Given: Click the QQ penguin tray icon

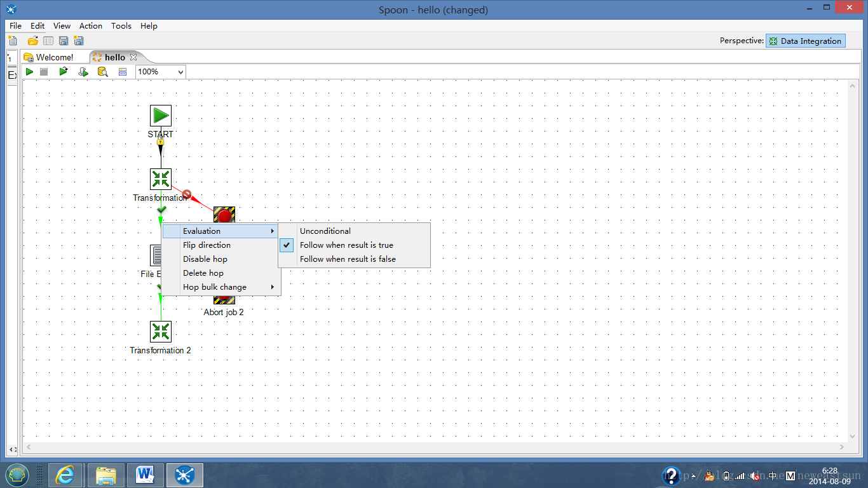Looking at the screenshot, I should tap(710, 476).
